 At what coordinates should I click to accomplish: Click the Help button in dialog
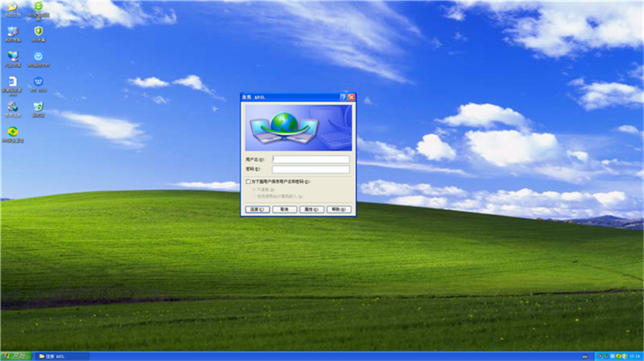pyautogui.click(x=339, y=209)
